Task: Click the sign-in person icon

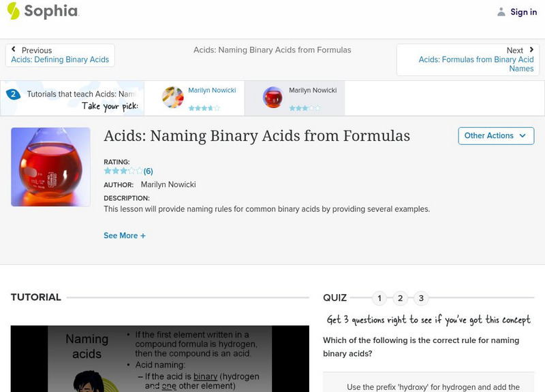Action: (x=501, y=11)
